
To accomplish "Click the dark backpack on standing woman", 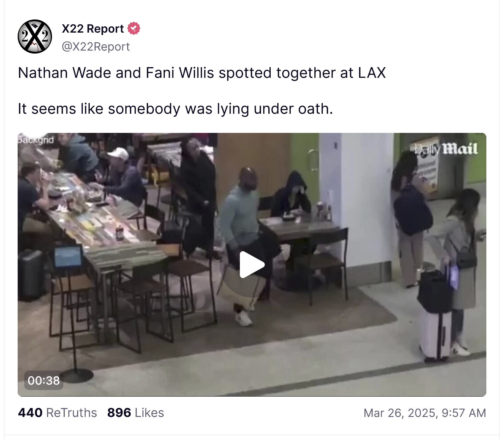I will click(x=412, y=210).
